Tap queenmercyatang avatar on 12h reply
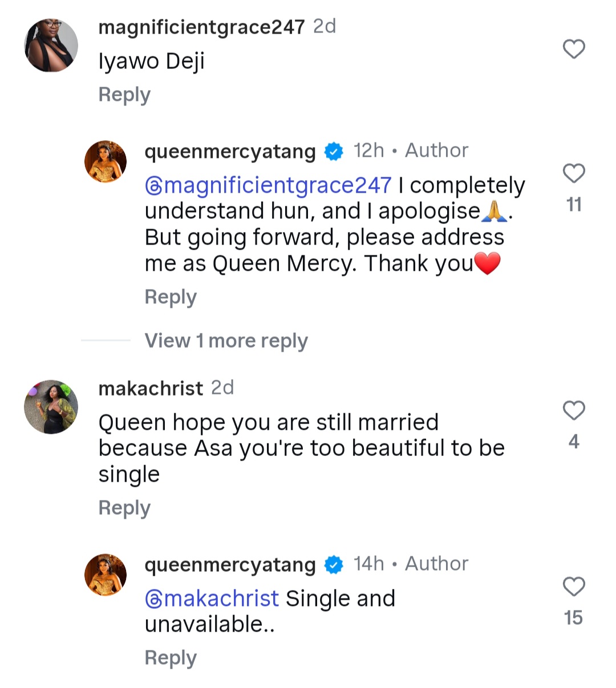This screenshot has height=688, width=616. point(106,161)
